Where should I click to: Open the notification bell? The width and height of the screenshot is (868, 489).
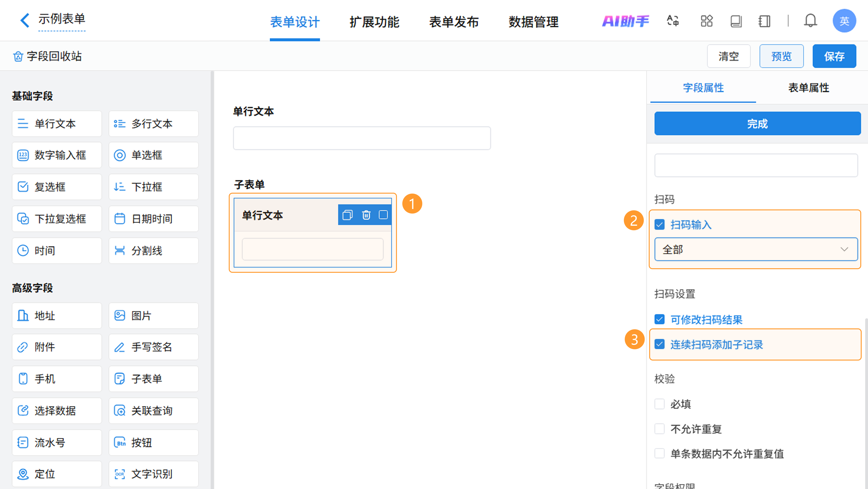[x=810, y=21]
